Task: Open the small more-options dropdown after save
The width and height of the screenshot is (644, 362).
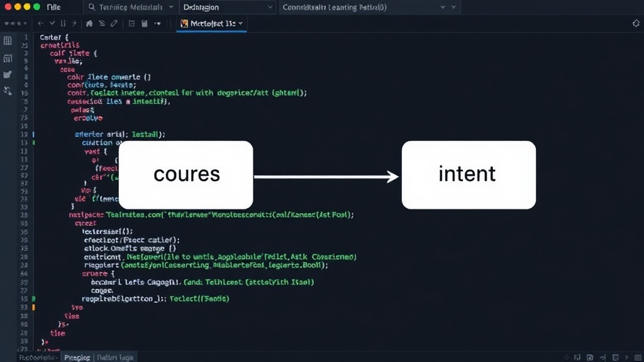Action: pos(158,23)
